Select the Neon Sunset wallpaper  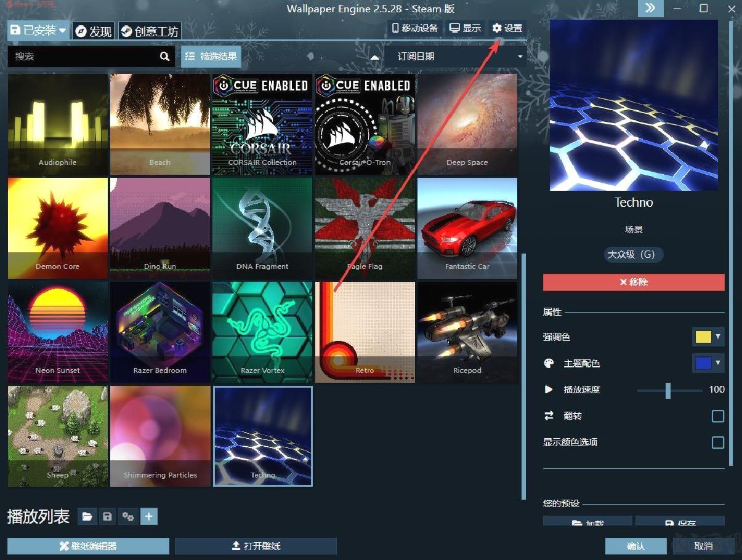point(58,332)
